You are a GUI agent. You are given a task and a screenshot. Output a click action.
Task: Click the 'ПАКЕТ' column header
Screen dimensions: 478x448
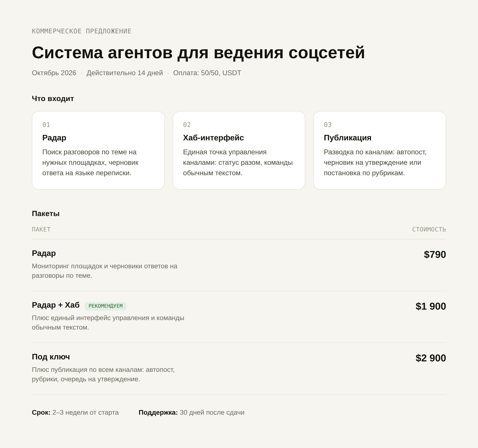point(41,229)
